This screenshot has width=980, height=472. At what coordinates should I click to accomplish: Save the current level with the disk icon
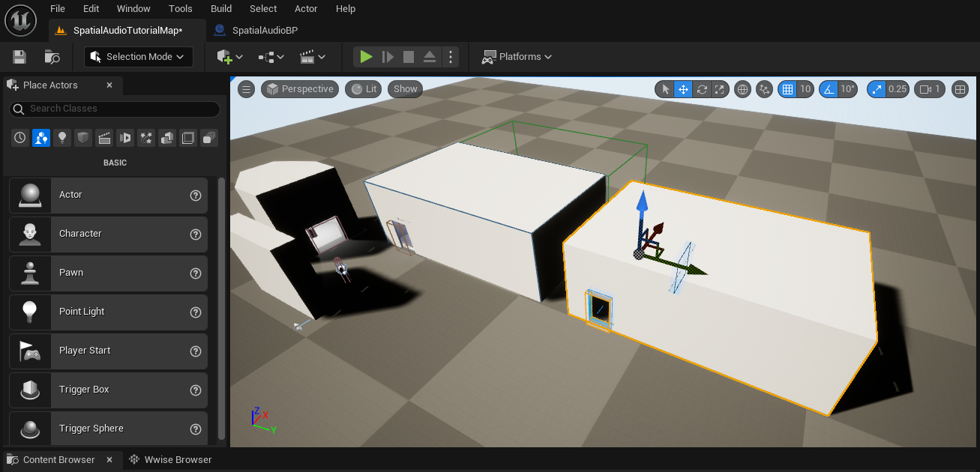pyautogui.click(x=19, y=57)
